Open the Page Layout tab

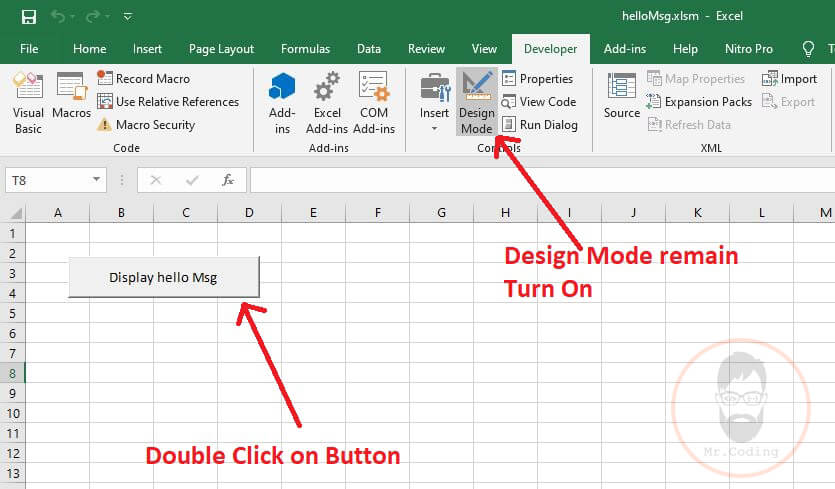222,49
